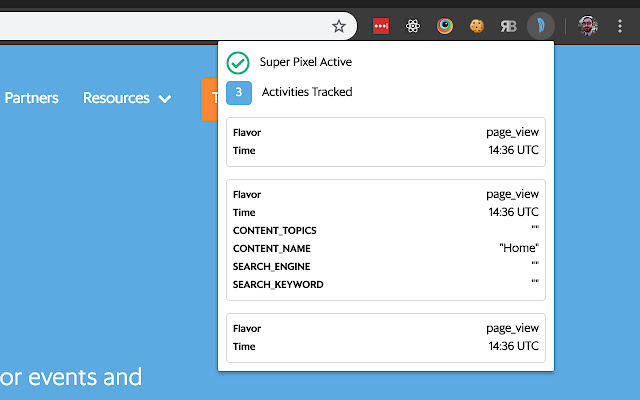This screenshot has width=640, height=400.
Task: Open the React Developer Tools extension icon
Action: tap(413, 26)
